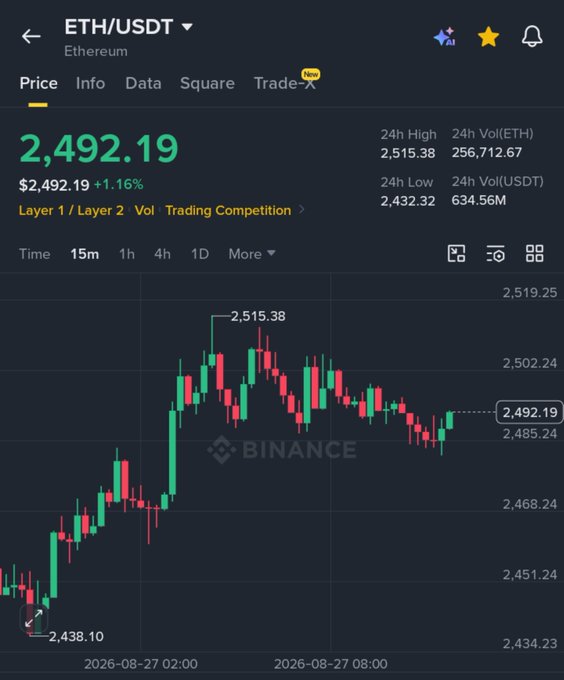Click the 2,434.23 axis price label

[x=530, y=644]
